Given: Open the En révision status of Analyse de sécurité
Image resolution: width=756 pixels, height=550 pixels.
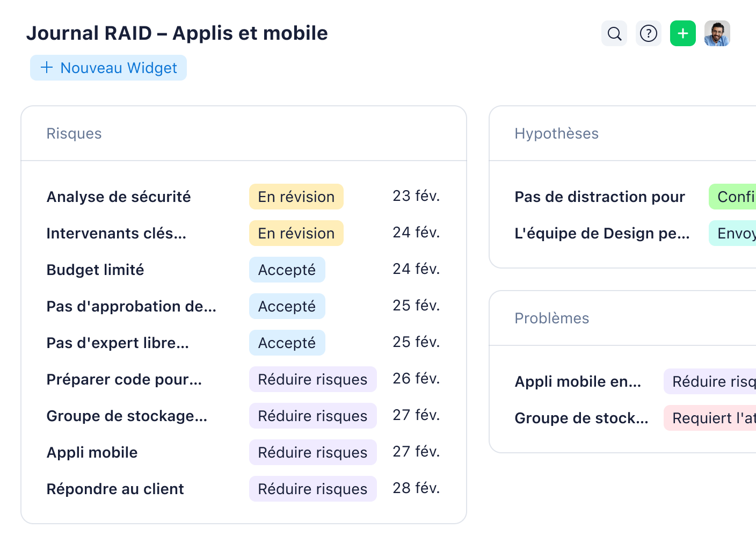Looking at the screenshot, I should pyautogui.click(x=296, y=197).
